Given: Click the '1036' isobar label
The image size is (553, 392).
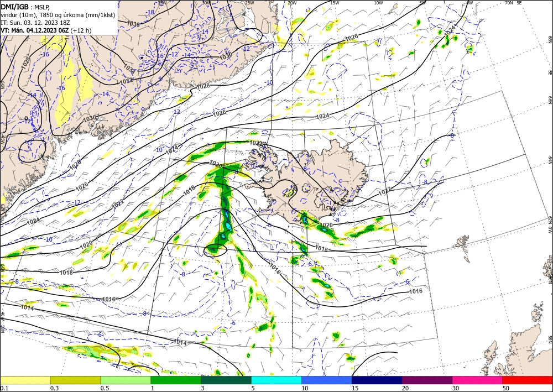Looking at the screenshot, I should point(133,24).
